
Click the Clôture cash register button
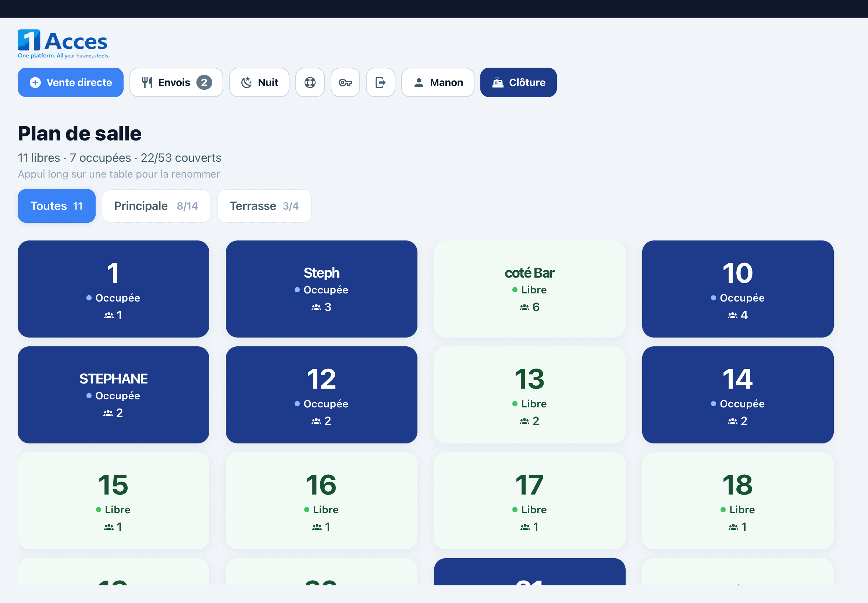coord(519,82)
